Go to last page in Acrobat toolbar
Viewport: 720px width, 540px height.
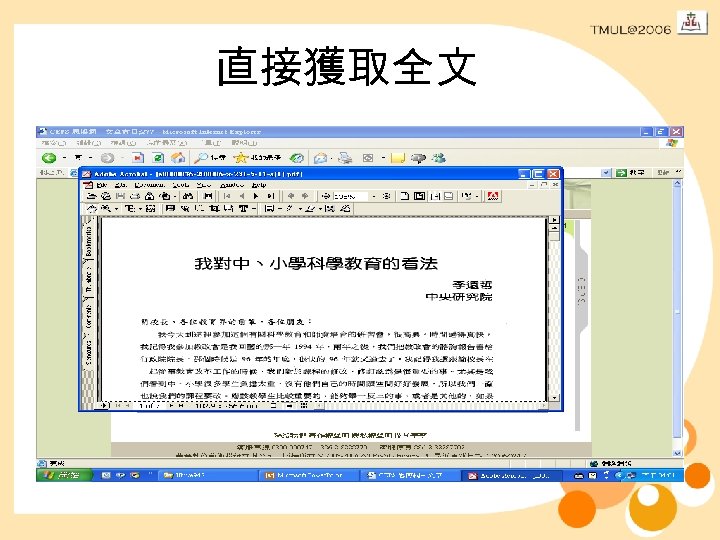pyautogui.click(x=270, y=196)
